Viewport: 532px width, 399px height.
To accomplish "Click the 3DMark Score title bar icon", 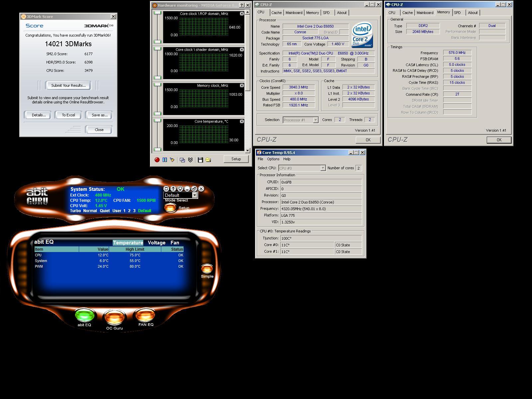I will (23, 17).
